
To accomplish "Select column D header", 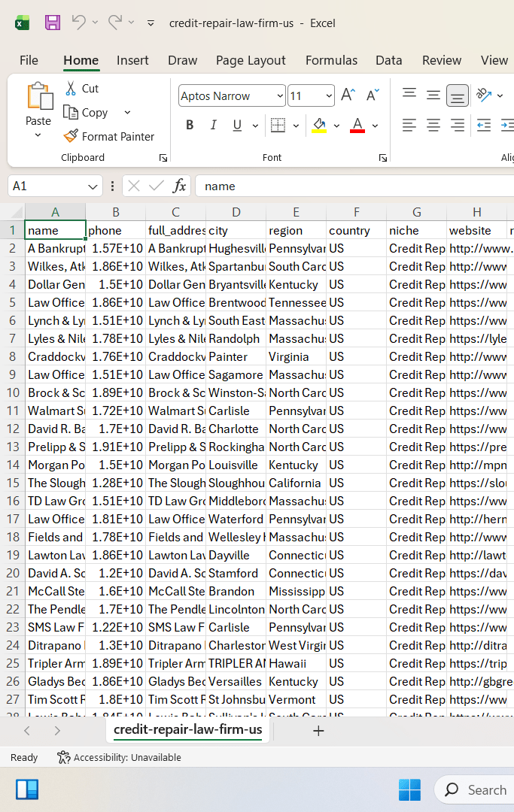I will coord(236,212).
